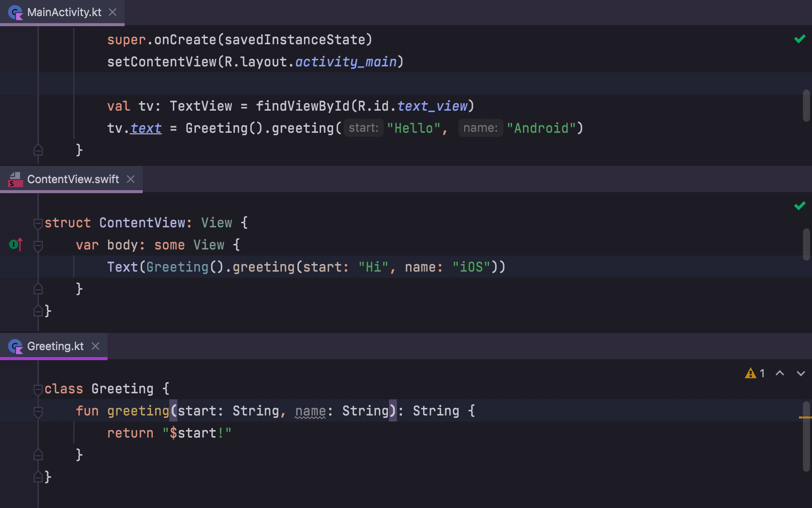Click 'text_view' in findViewById line
Screen dimensions: 812x508
(x=432, y=106)
